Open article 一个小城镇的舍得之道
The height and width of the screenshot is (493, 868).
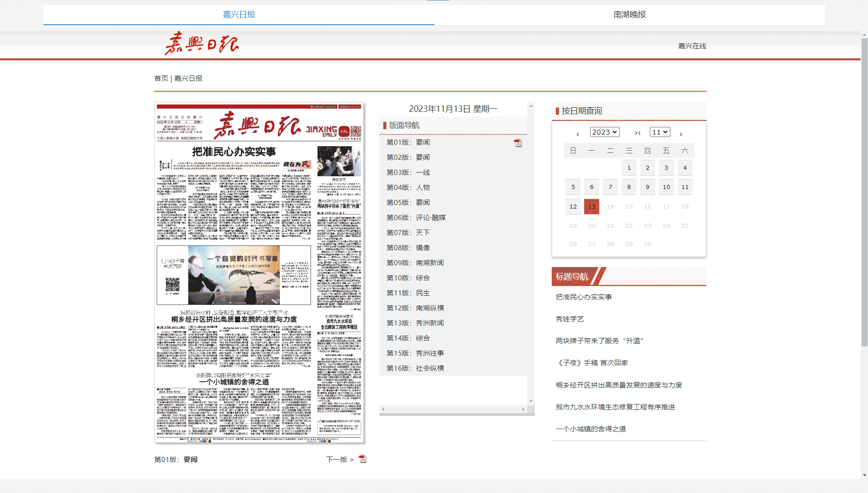[x=591, y=429]
